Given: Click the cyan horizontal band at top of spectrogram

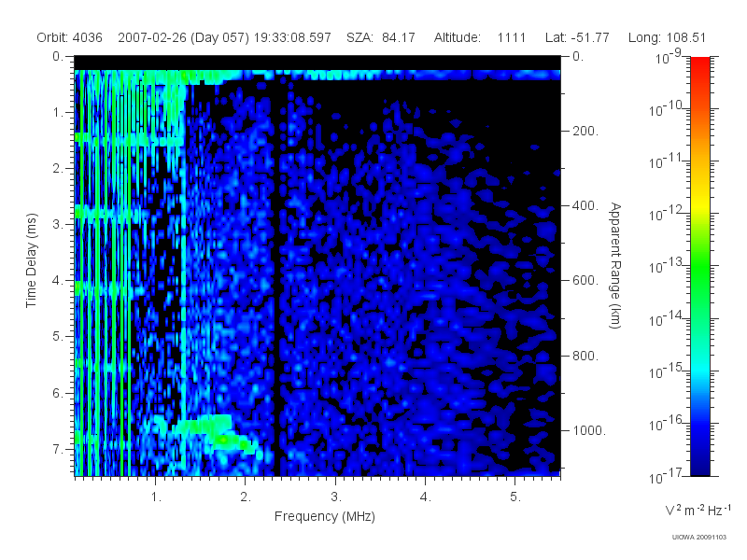Looking at the screenshot, I should (317, 75).
